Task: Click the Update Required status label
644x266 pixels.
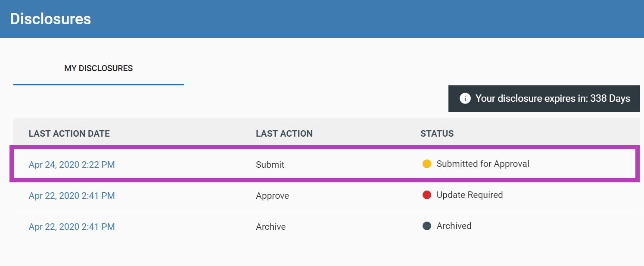Action: coord(470,195)
